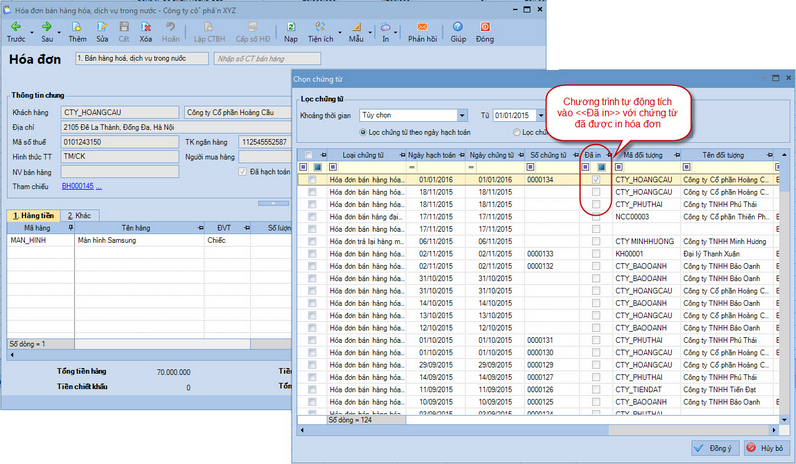Sort by Ngày chứng từ column header
Viewport: 796px width, 464px height.
click(491, 155)
